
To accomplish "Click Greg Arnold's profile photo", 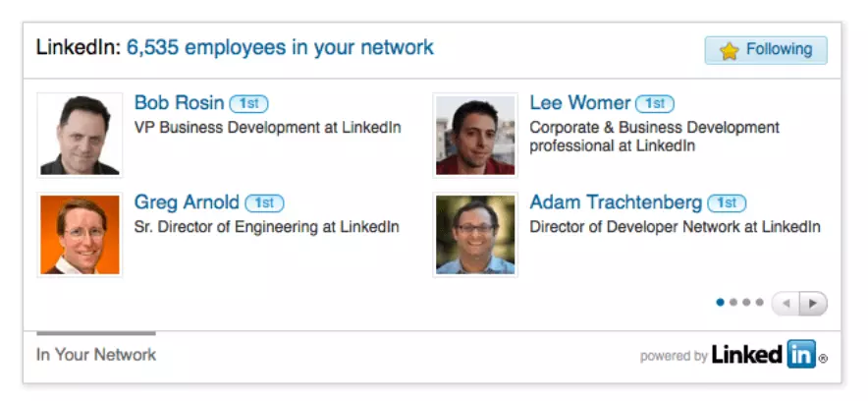I will [x=80, y=234].
